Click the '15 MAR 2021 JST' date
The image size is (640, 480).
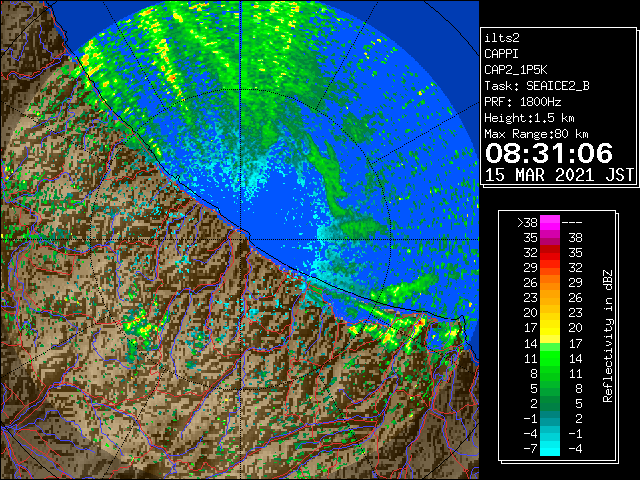pyautogui.click(x=560, y=175)
